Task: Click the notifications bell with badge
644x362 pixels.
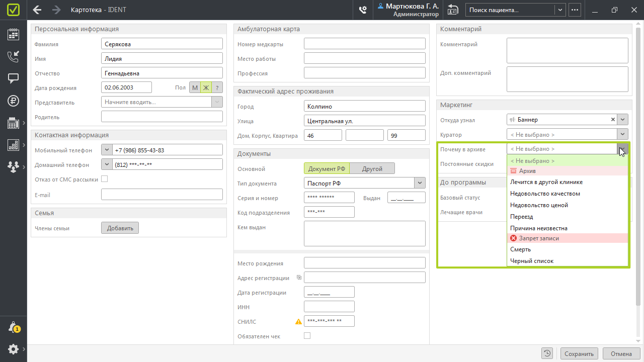Action: click(13, 327)
